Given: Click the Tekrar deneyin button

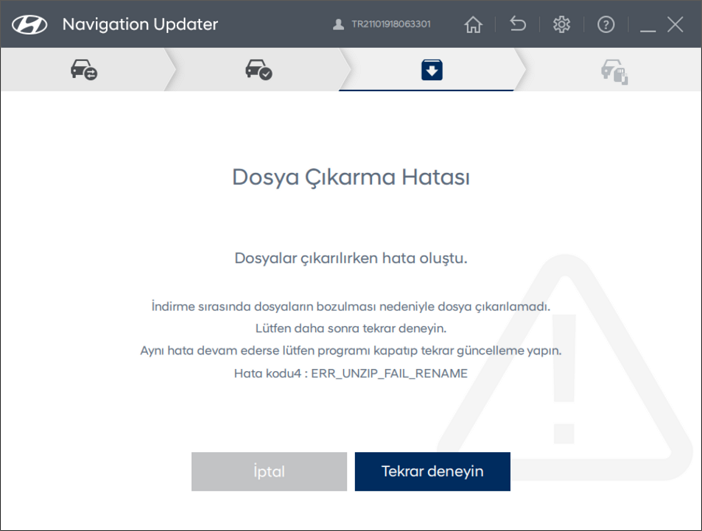Looking at the screenshot, I should [x=432, y=472].
